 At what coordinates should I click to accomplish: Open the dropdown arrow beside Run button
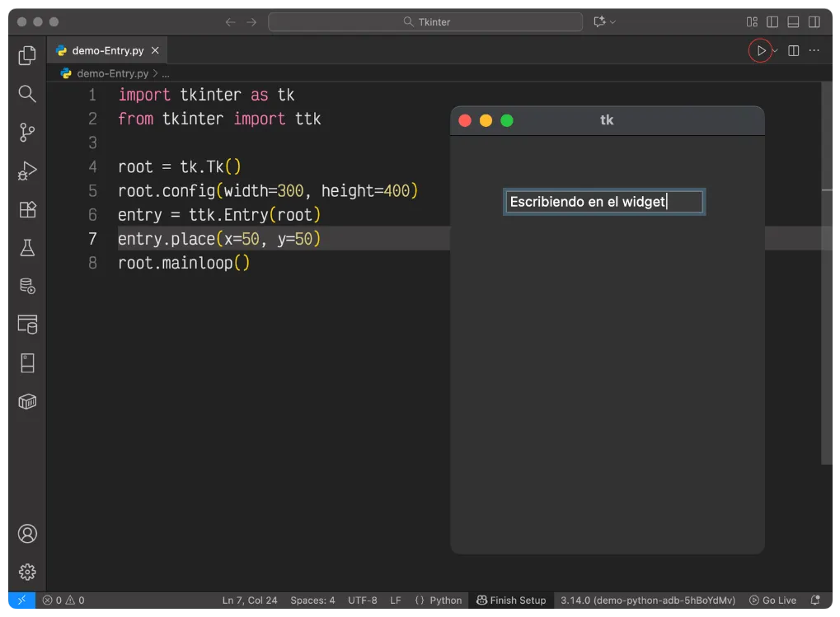[776, 51]
